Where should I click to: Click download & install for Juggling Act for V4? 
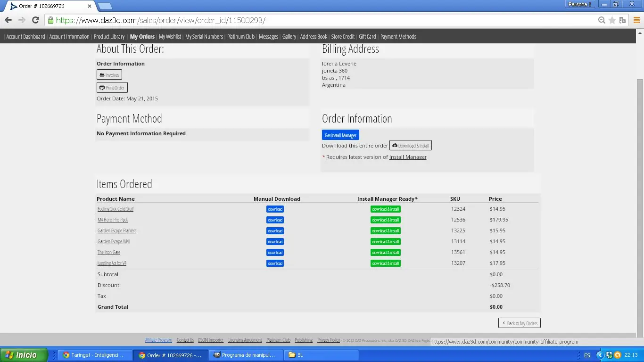(386, 263)
